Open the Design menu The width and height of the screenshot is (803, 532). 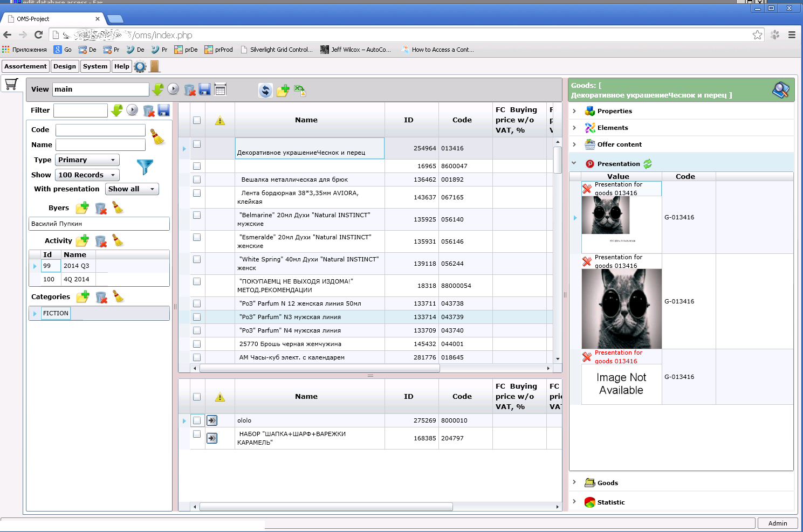pos(65,66)
